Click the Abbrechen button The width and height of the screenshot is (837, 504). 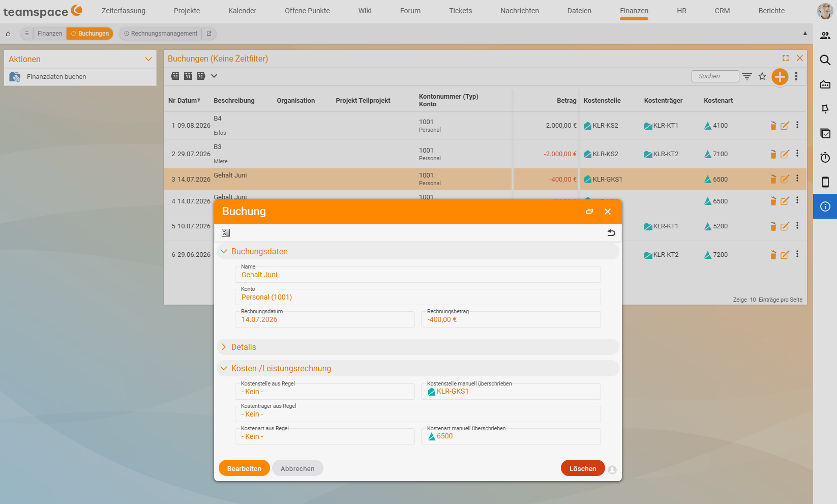(x=297, y=468)
